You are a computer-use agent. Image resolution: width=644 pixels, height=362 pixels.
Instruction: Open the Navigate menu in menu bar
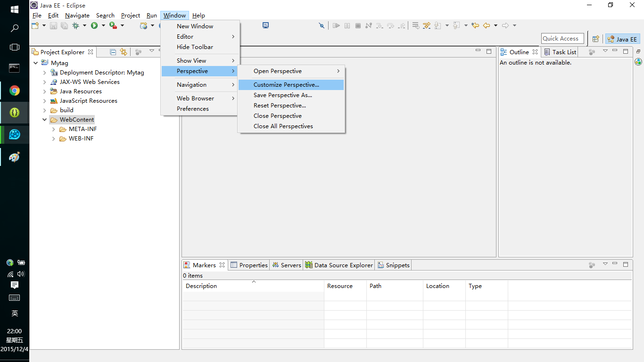click(77, 16)
